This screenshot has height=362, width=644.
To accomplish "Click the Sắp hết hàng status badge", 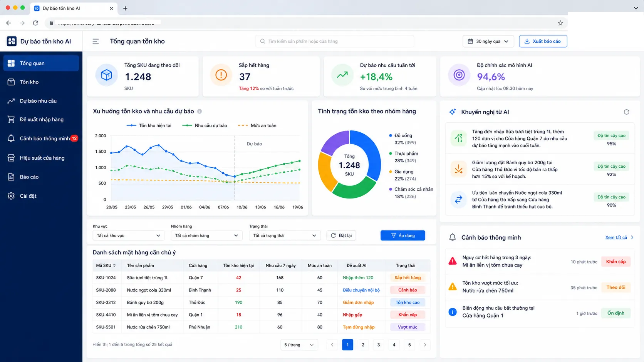I will [408, 278].
